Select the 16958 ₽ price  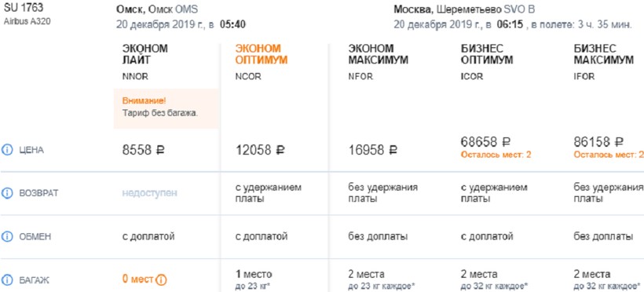(x=373, y=150)
